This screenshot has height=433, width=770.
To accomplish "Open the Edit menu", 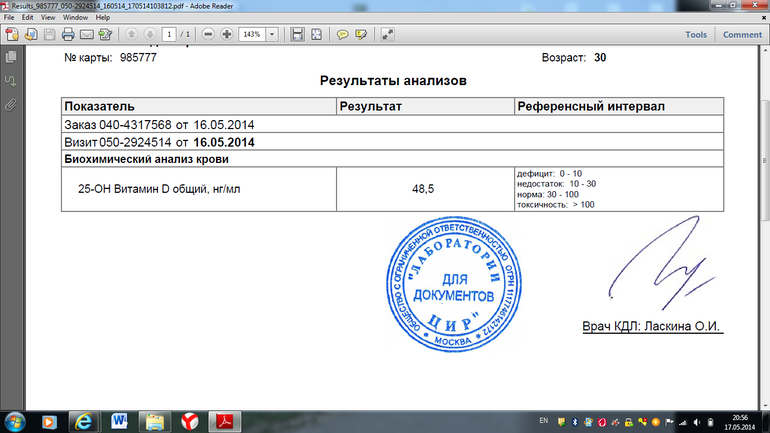I will pyautogui.click(x=28, y=17).
